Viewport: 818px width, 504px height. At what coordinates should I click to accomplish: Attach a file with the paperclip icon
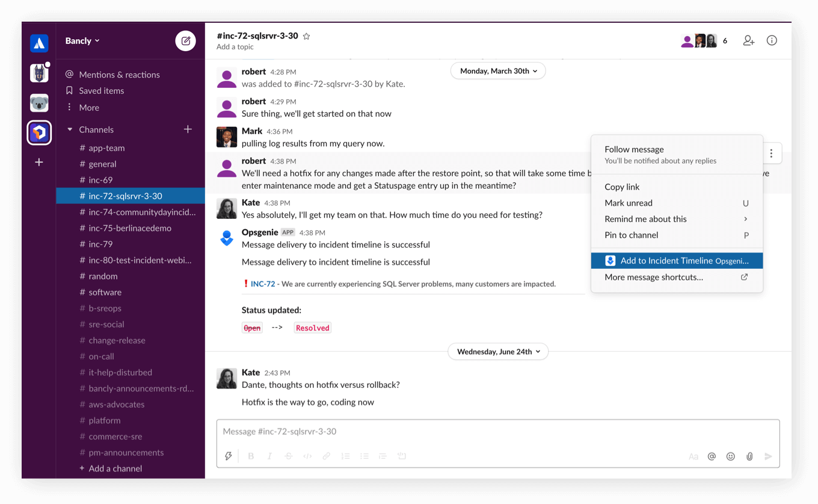(x=749, y=456)
